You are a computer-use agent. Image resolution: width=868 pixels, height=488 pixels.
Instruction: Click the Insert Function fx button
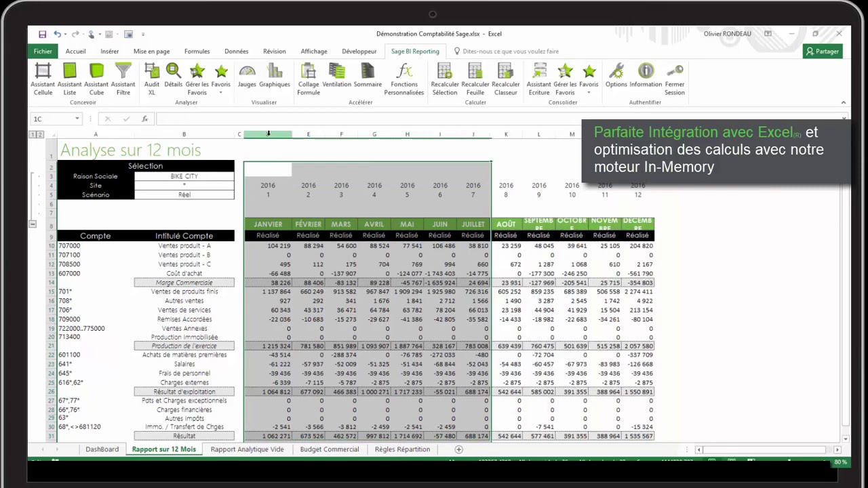coord(144,119)
